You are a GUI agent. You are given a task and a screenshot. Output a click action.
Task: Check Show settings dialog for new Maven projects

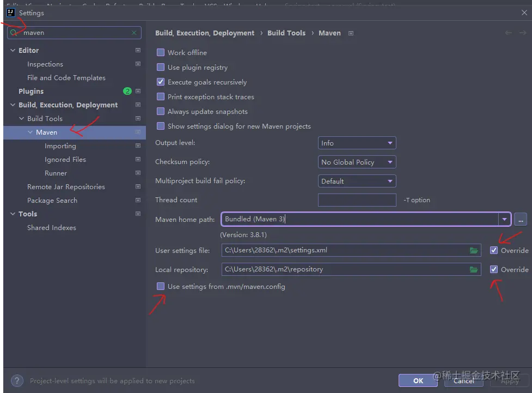pos(161,126)
